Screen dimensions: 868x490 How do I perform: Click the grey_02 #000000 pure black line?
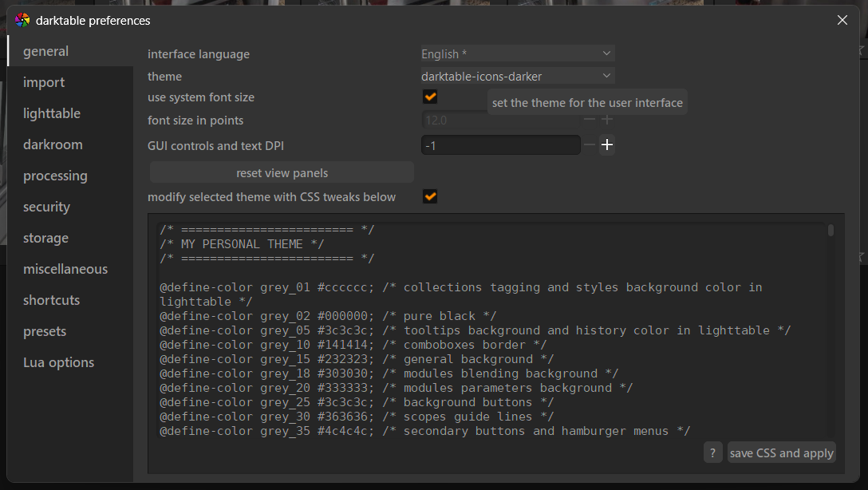pyautogui.click(x=328, y=316)
